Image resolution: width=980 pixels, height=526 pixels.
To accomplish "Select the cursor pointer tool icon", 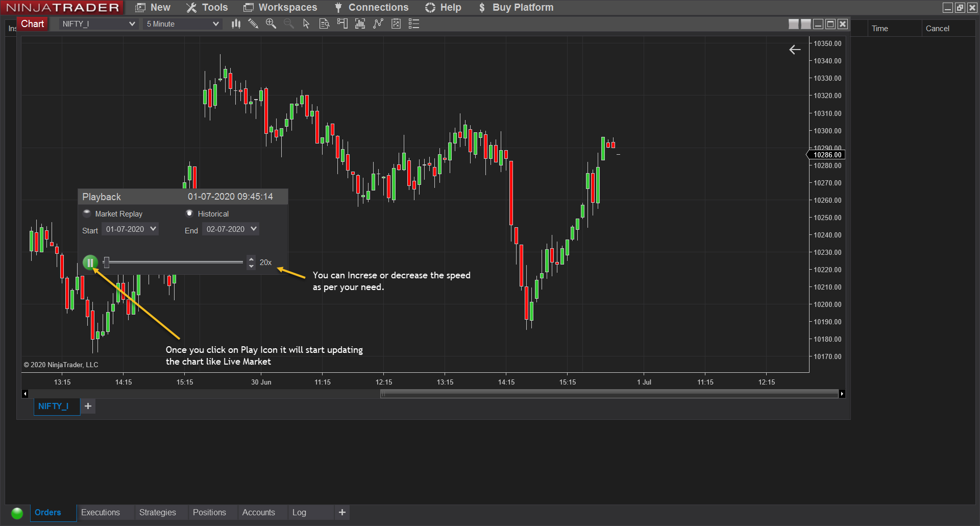I will pos(306,23).
